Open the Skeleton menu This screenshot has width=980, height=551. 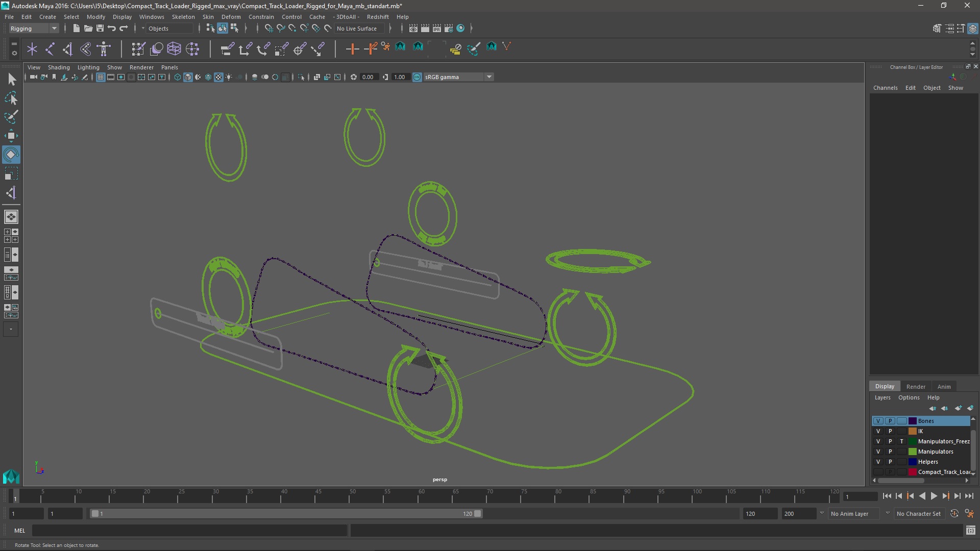tap(183, 17)
